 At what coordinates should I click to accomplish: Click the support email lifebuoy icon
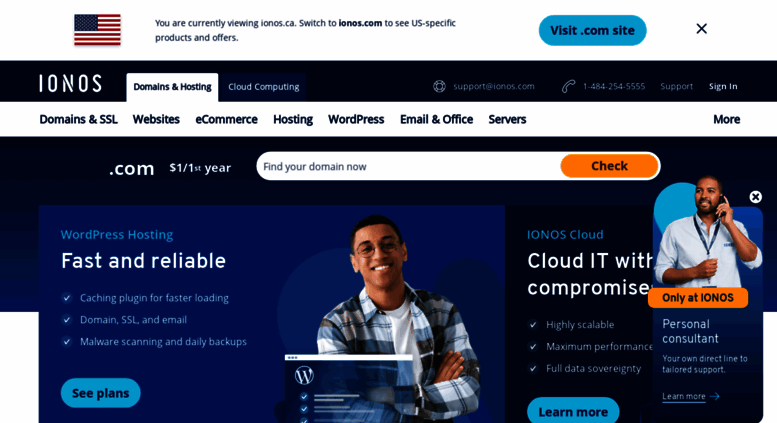pos(440,86)
